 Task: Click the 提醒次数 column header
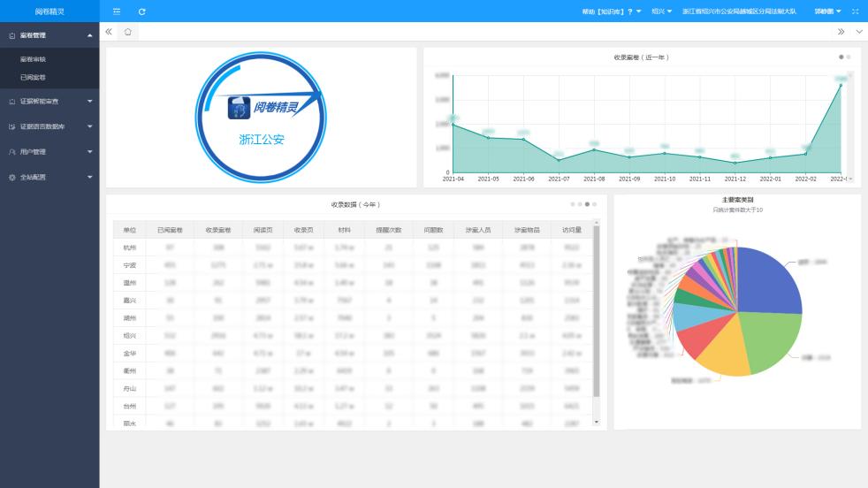pyautogui.click(x=389, y=230)
